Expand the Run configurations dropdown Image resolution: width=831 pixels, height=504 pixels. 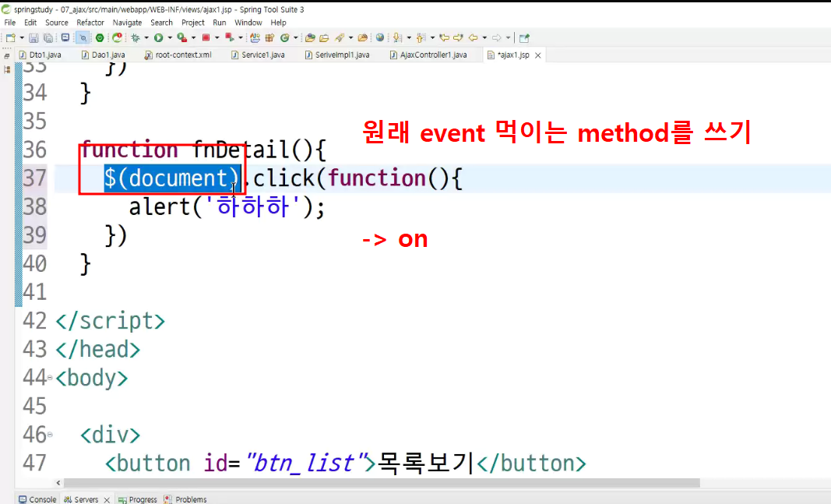(170, 37)
